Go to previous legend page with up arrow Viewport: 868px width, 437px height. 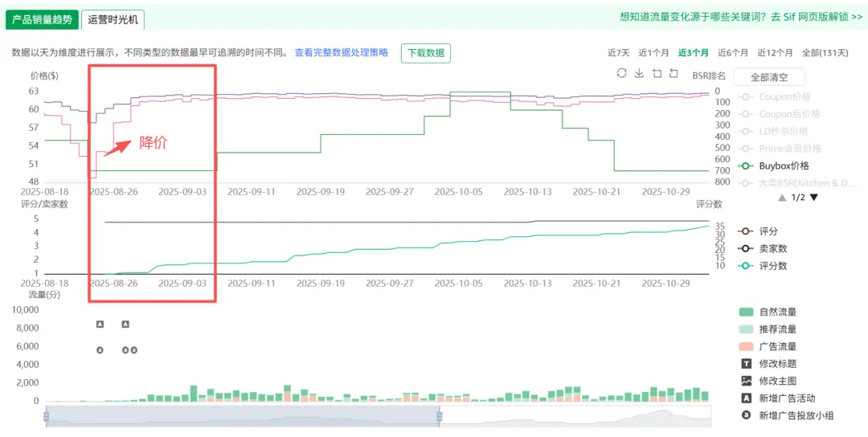782,198
